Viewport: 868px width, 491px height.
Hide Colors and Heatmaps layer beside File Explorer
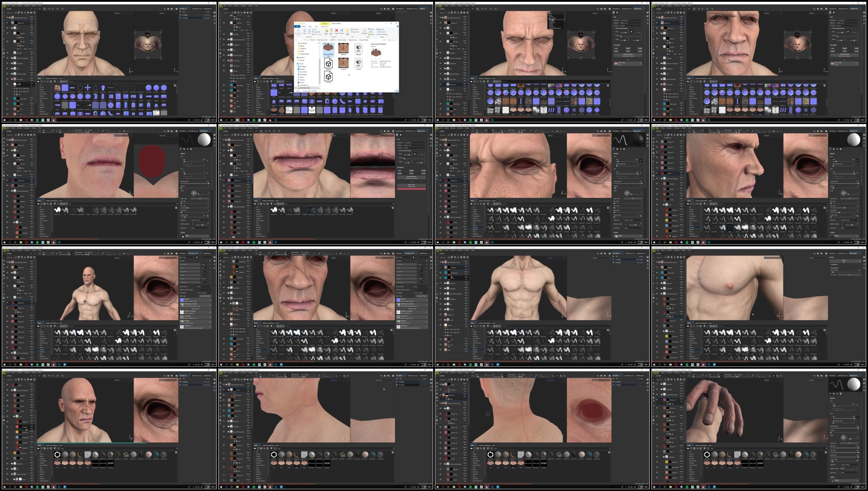pos(224,39)
